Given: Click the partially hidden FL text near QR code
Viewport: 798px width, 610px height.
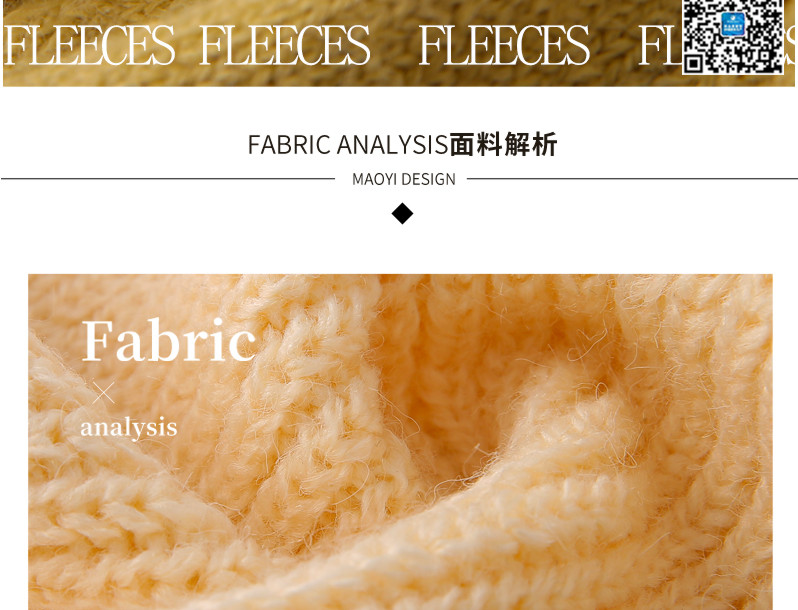Looking at the screenshot, I should 660,45.
